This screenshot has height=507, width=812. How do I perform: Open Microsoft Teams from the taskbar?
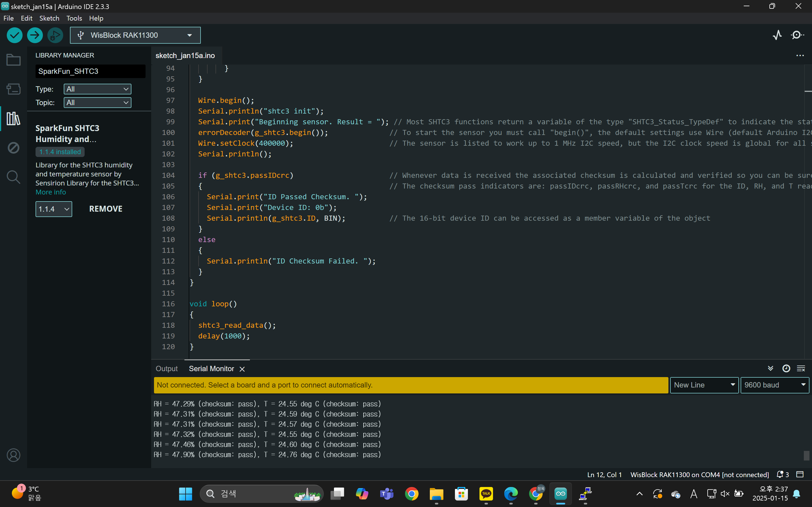tap(386, 493)
